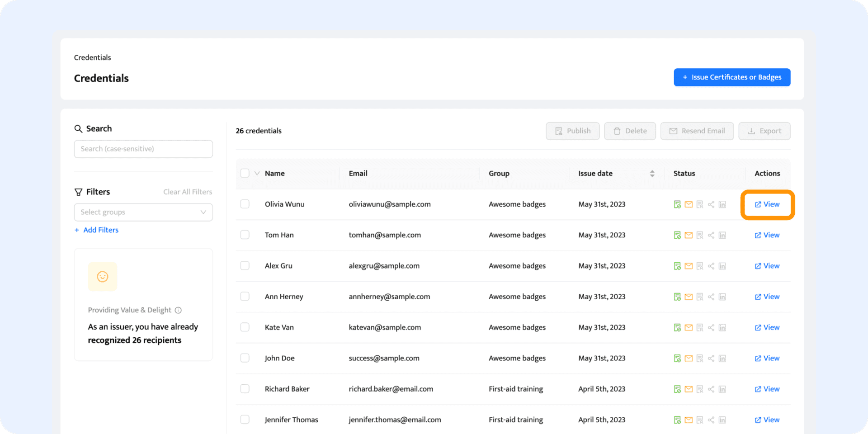Click the info icon beside Providing Value & Delight

click(178, 310)
